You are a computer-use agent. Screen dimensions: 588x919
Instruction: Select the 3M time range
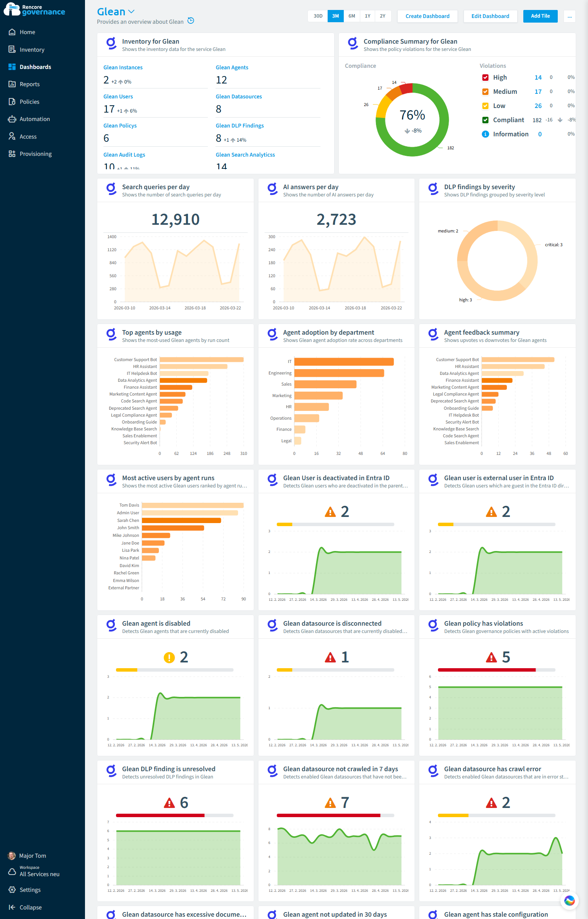click(335, 16)
